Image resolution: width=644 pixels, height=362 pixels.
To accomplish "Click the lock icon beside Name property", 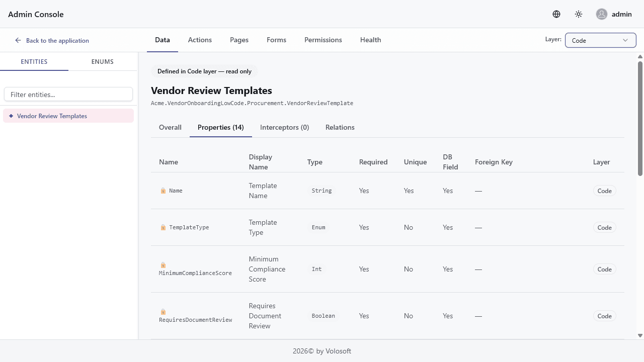I will tap(163, 191).
